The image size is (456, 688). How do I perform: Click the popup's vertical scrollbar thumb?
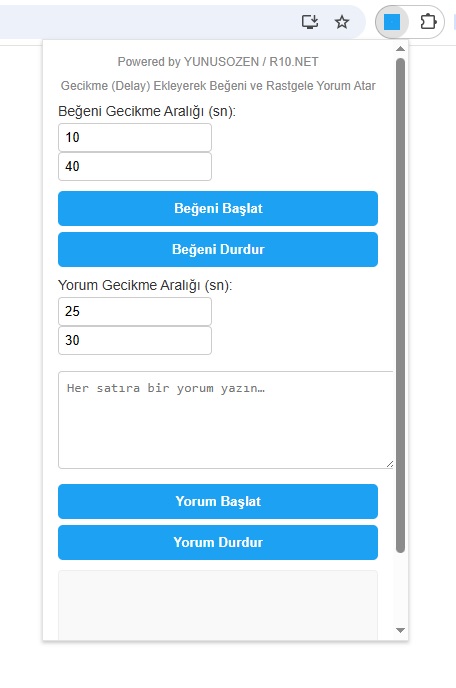(400, 305)
